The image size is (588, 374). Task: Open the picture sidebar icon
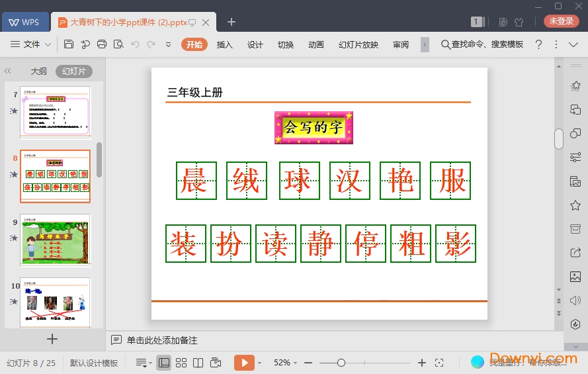[x=575, y=277]
